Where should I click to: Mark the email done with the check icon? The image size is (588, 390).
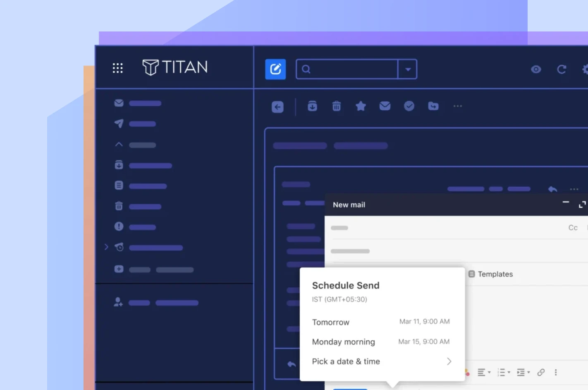click(x=409, y=106)
